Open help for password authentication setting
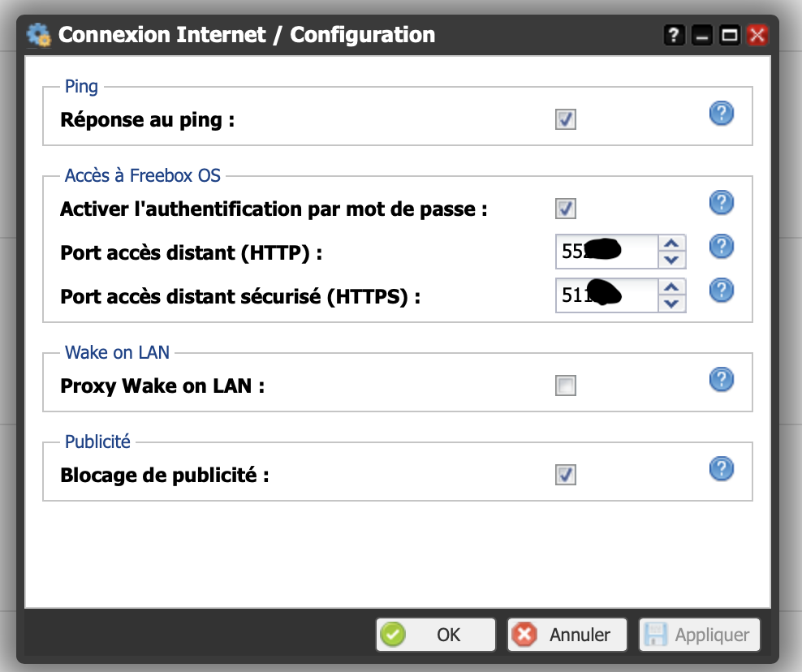This screenshot has width=802, height=672. (721, 202)
